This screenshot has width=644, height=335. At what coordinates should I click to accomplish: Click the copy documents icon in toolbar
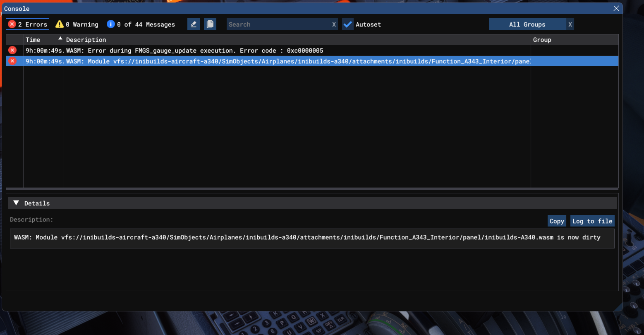click(210, 24)
